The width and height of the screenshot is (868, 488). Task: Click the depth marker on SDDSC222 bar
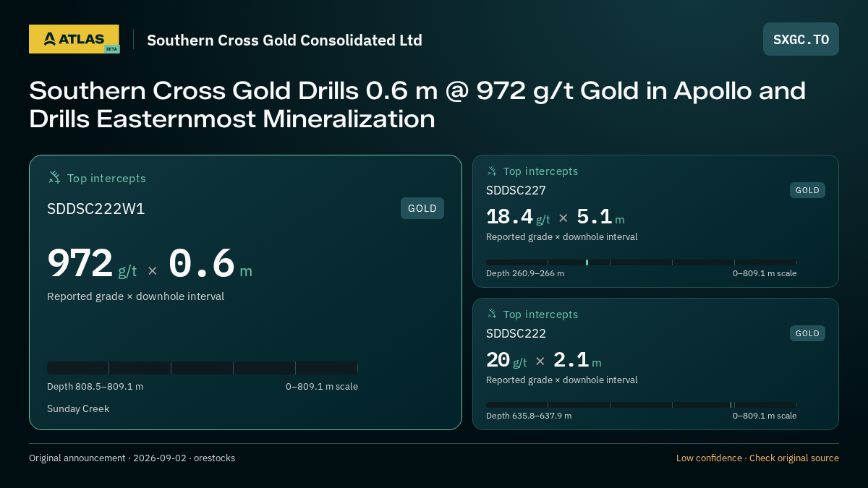point(731,405)
